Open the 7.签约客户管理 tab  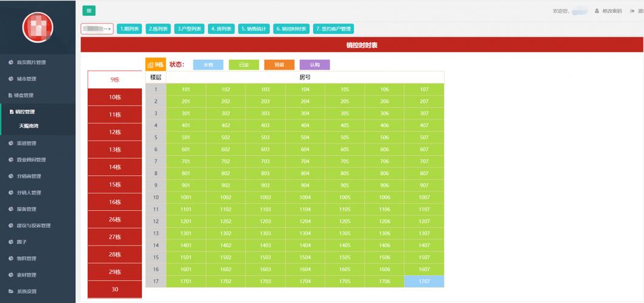click(x=333, y=28)
